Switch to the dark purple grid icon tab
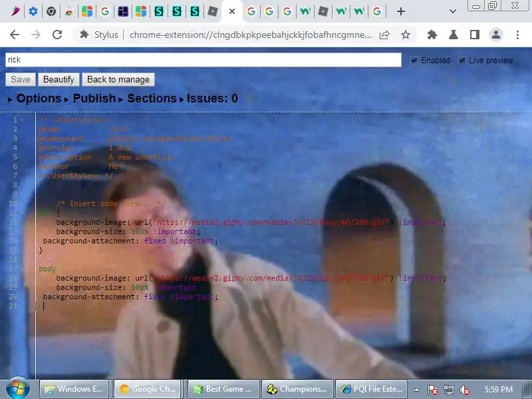The image size is (532, 399). point(123,11)
